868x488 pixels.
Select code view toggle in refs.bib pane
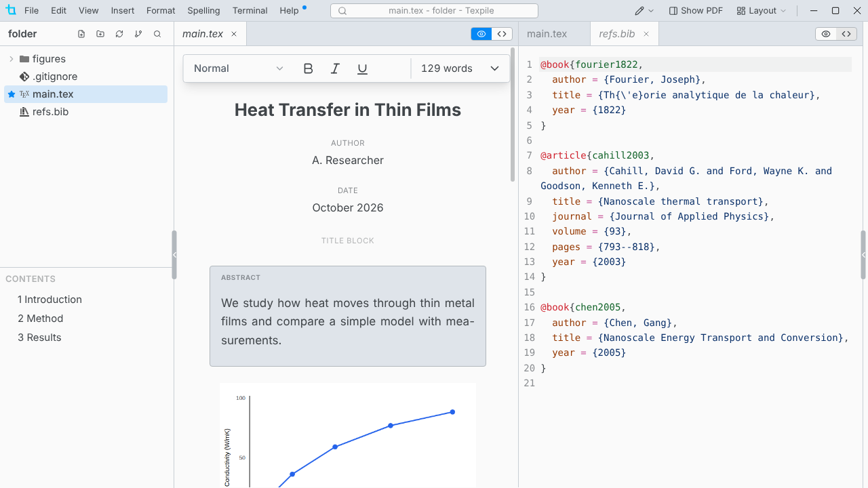pyautogui.click(x=846, y=34)
